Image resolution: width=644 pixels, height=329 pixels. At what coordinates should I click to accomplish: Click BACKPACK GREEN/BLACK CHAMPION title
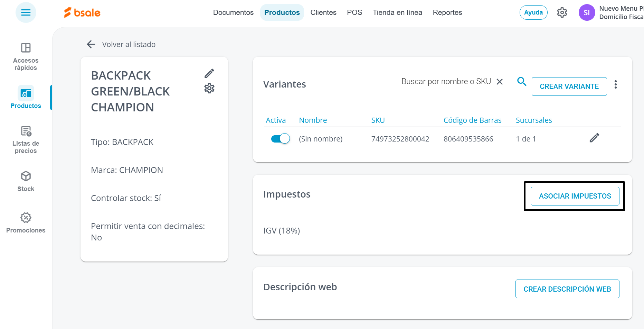tap(130, 91)
